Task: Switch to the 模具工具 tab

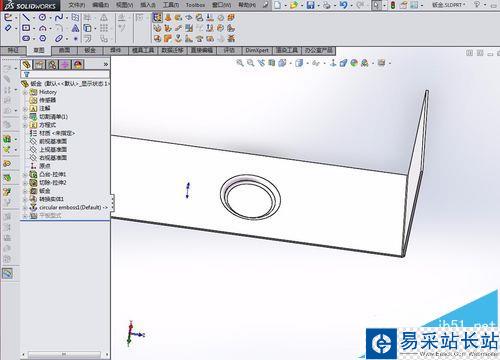Action: coord(143,50)
